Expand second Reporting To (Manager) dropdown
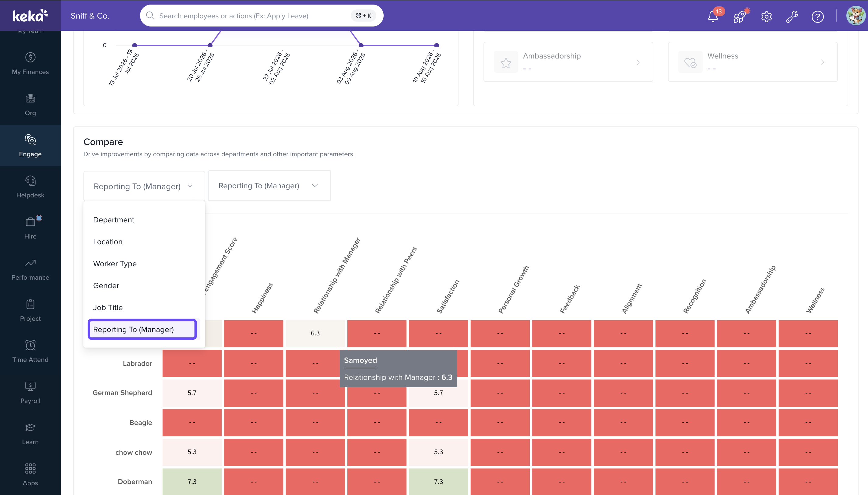This screenshot has height=495, width=868. point(269,186)
